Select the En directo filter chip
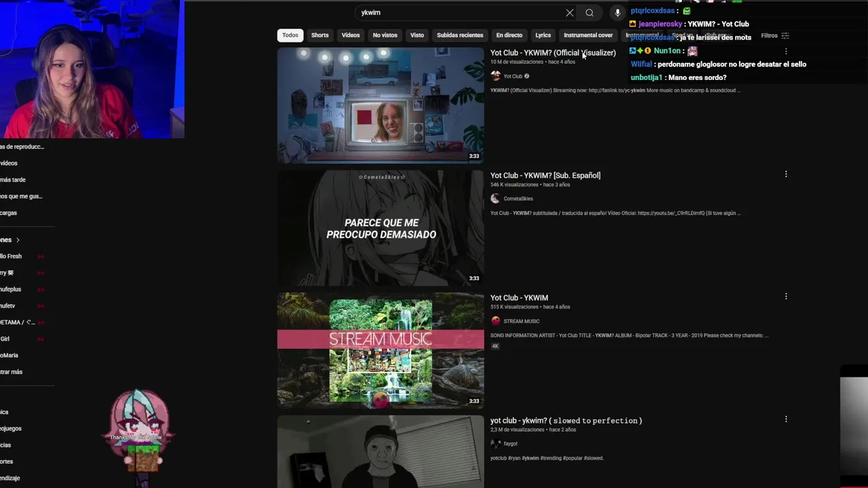 point(509,35)
